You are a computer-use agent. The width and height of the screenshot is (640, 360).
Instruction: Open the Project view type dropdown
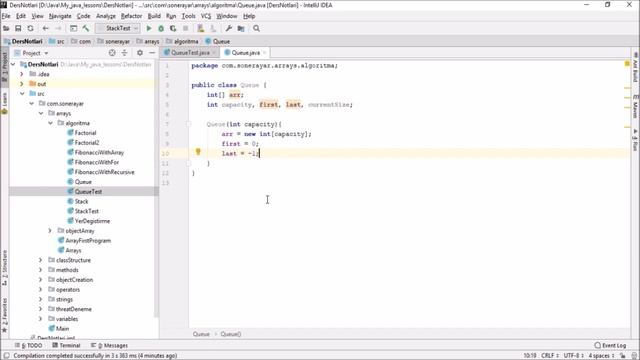pyautogui.click(x=31, y=53)
